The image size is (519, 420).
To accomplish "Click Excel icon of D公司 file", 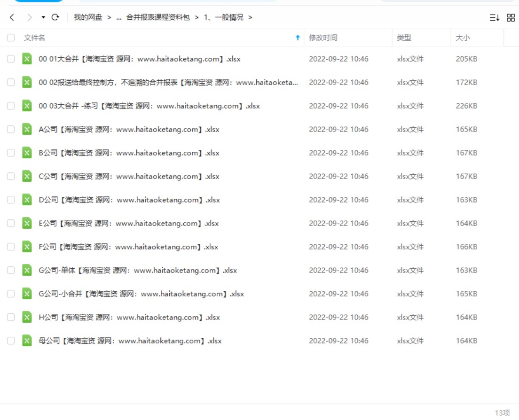I will tap(27, 200).
